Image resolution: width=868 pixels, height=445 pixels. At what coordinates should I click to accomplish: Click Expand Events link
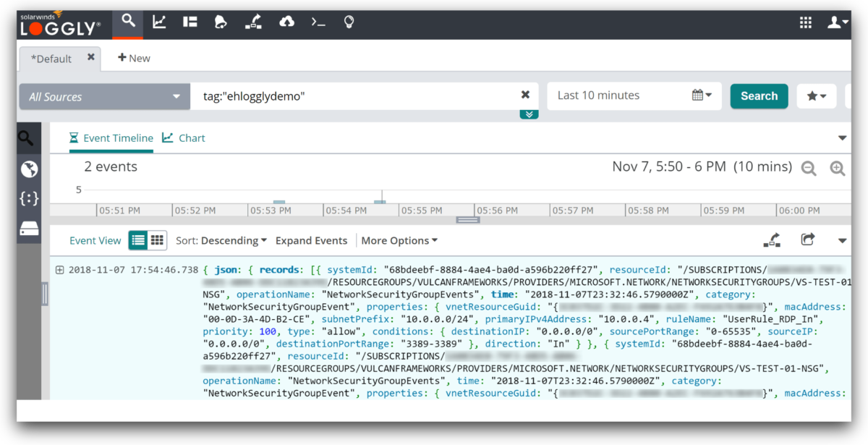312,240
